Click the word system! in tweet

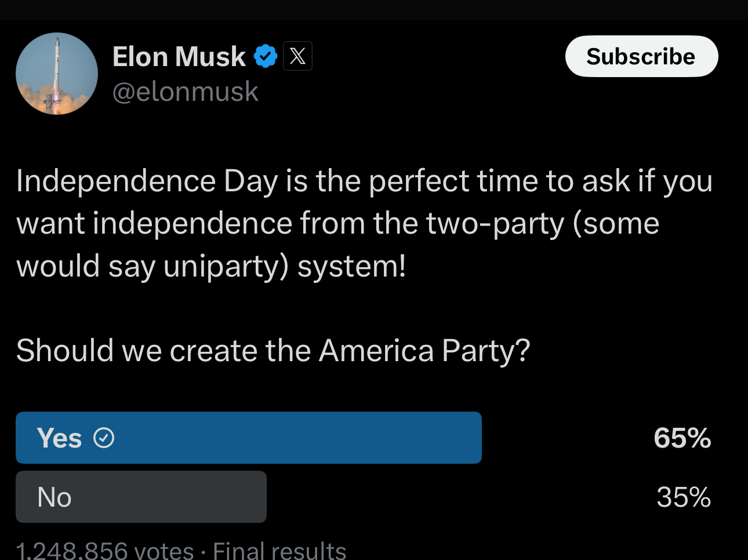[352, 267]
